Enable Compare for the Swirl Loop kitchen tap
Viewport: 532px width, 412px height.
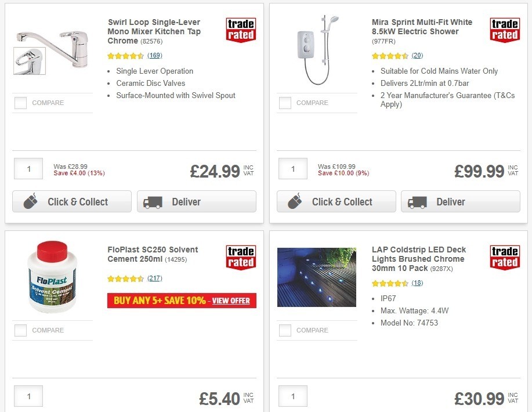click(x=20, y=103)
